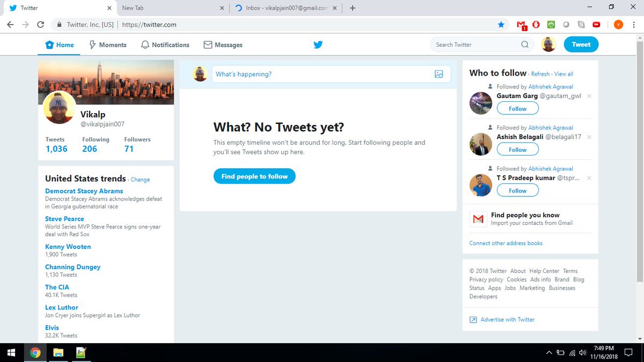This screenshot has width=644, height=362.
Task: Click View all in Who to follow
Action: (563, 74)
